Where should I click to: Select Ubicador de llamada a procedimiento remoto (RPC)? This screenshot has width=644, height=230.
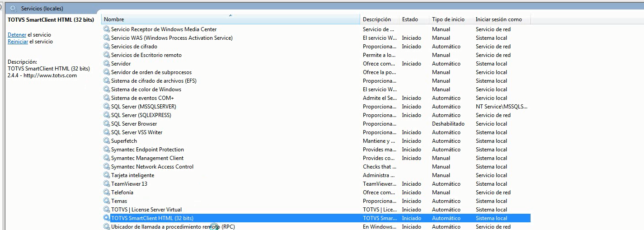[173, 227]
